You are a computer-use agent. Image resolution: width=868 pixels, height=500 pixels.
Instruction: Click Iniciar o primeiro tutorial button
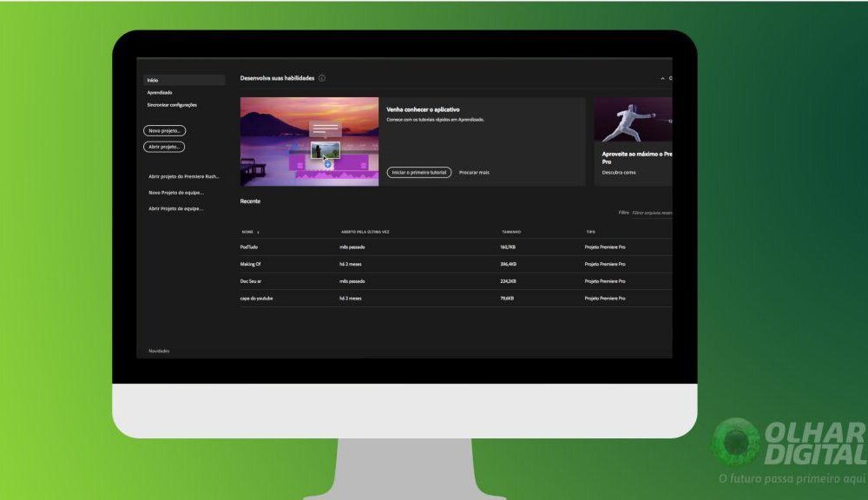click(x=418, y=172)
